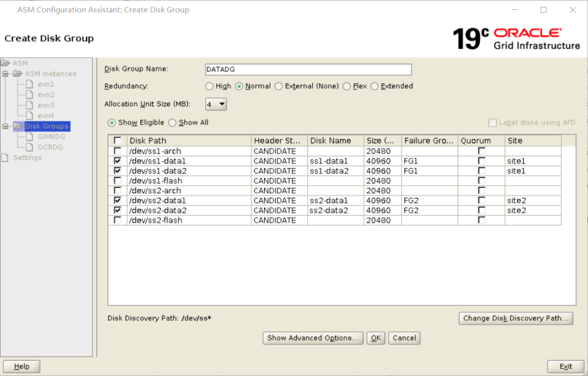Screen dimensions: 588x376
Task: Click the Header Status column header
Action: click(279, 140)
